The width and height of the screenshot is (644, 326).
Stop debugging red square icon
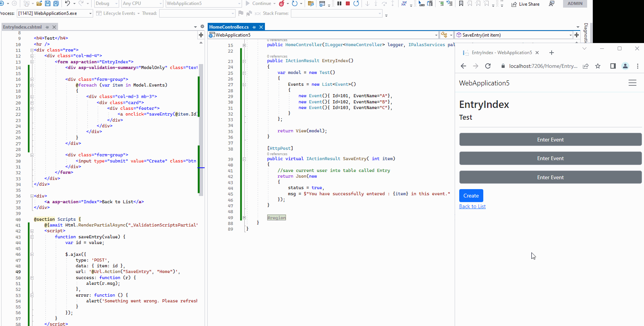click(x=348, y=3)
